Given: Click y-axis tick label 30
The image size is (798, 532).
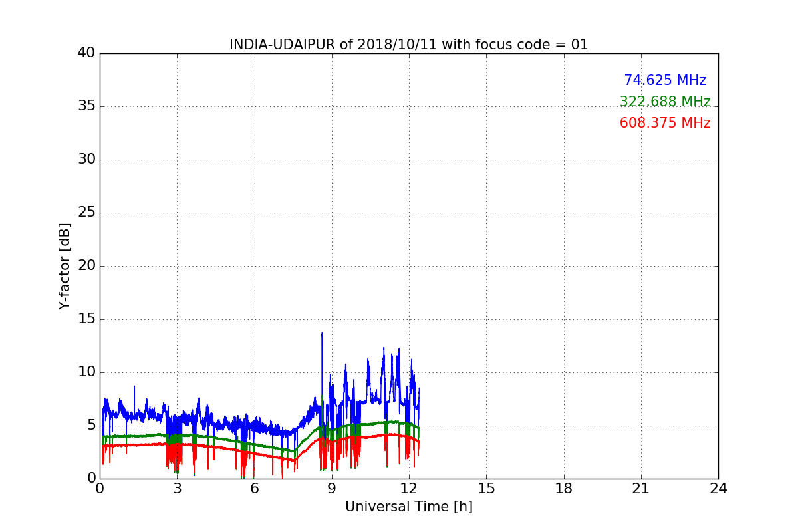Looking at the screenshot, I should click(86, 160).
